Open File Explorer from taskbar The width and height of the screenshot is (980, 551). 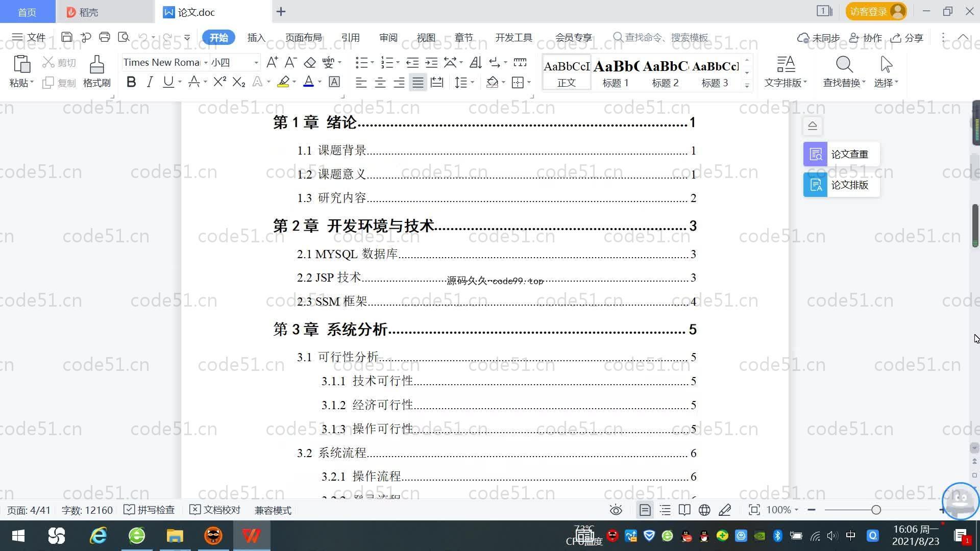click(175, 536)
